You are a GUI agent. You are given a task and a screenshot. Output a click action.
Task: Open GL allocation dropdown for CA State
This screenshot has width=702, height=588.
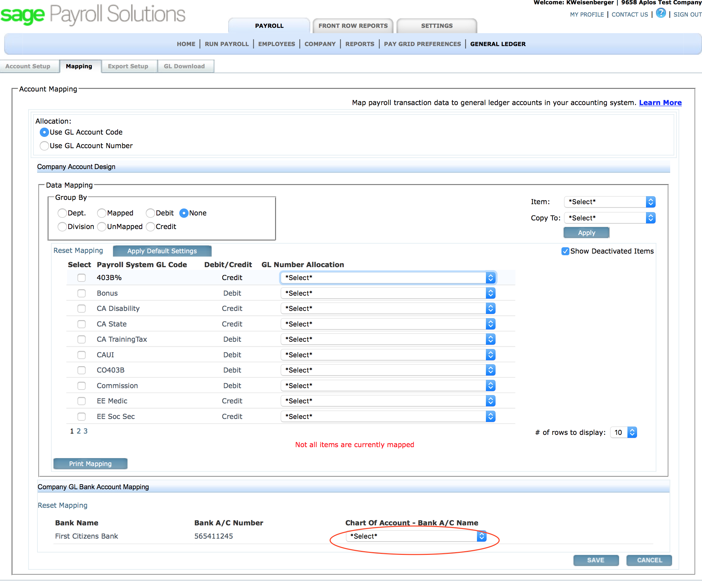[388, 324]
